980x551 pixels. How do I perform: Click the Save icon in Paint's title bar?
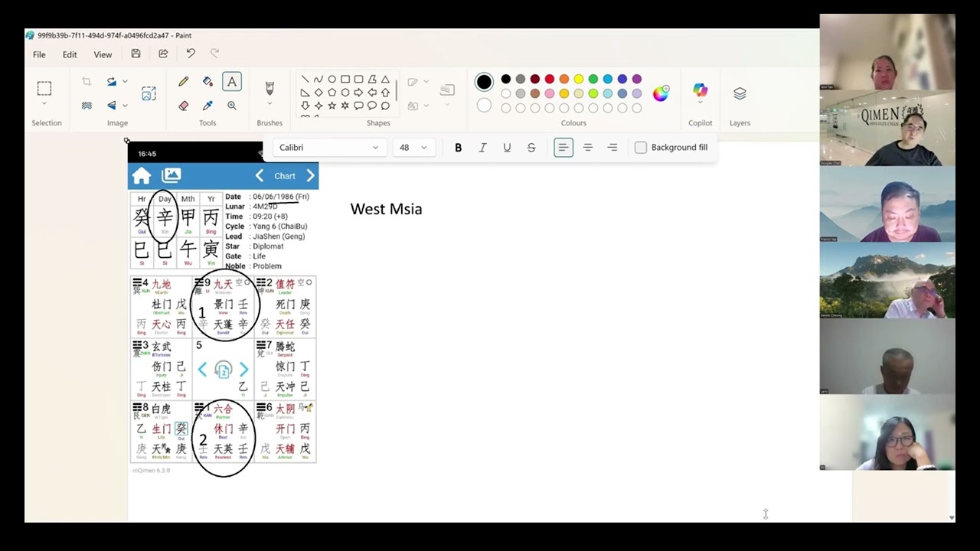(136, 54)
